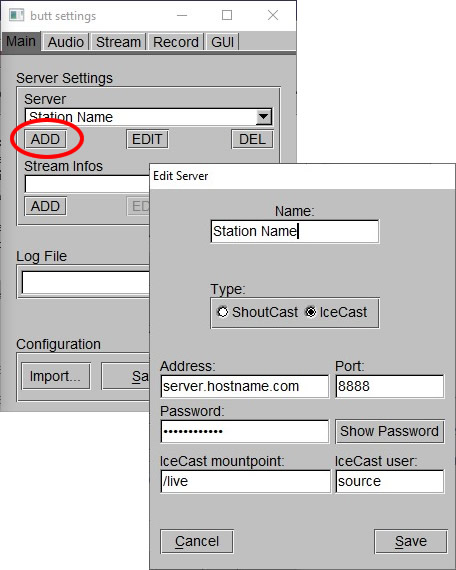Viewport: 456px width, 570px height.
Task: Cancel the Edit Server dialog
Action: pyautogui.click(x=197, y=541)
